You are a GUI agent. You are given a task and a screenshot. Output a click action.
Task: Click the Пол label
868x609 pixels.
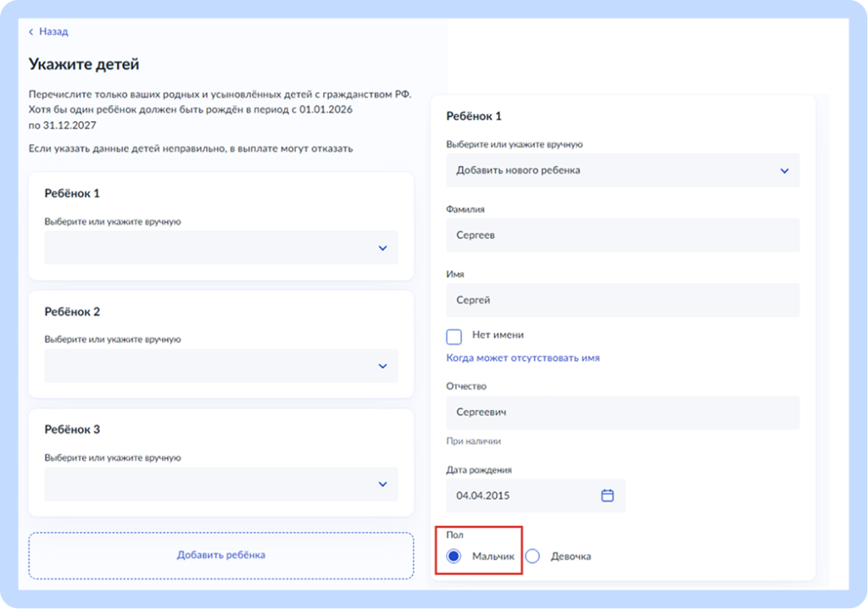tap(454, 534)
